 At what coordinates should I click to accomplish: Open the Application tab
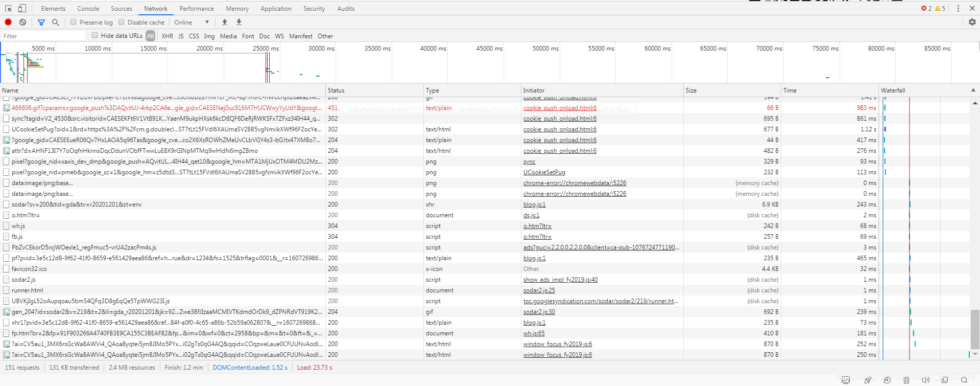point(276,9)
